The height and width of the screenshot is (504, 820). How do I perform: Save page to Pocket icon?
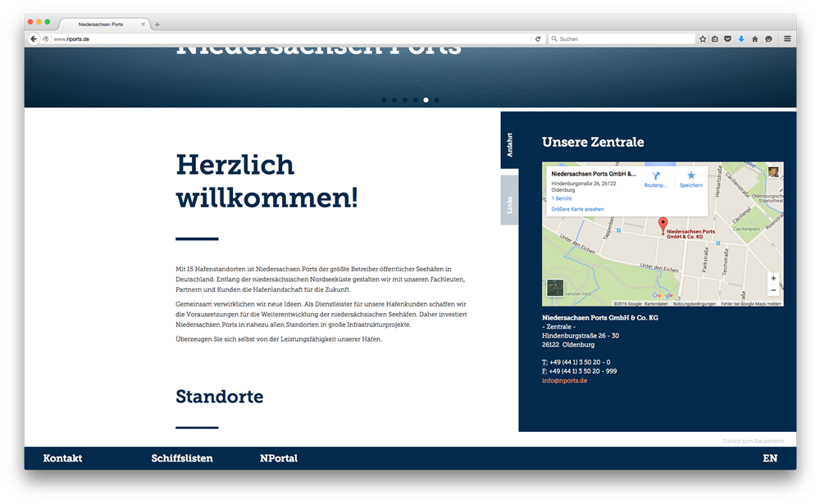point(727,39)
